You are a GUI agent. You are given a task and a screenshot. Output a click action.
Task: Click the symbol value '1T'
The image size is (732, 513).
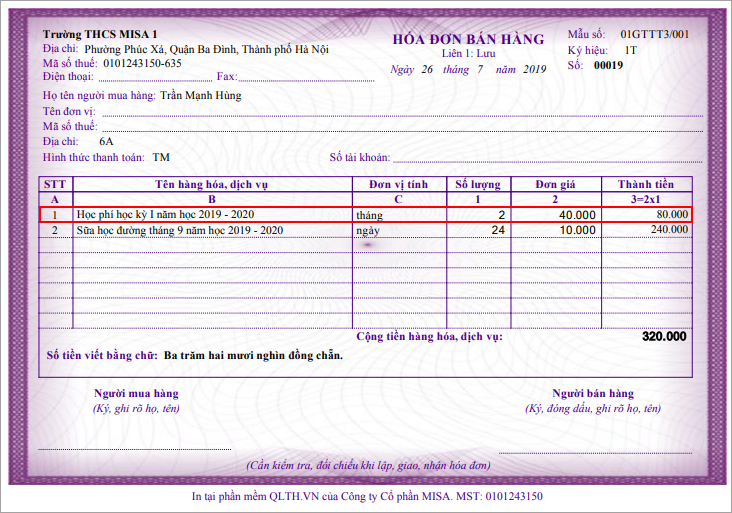tap(631, 50)
